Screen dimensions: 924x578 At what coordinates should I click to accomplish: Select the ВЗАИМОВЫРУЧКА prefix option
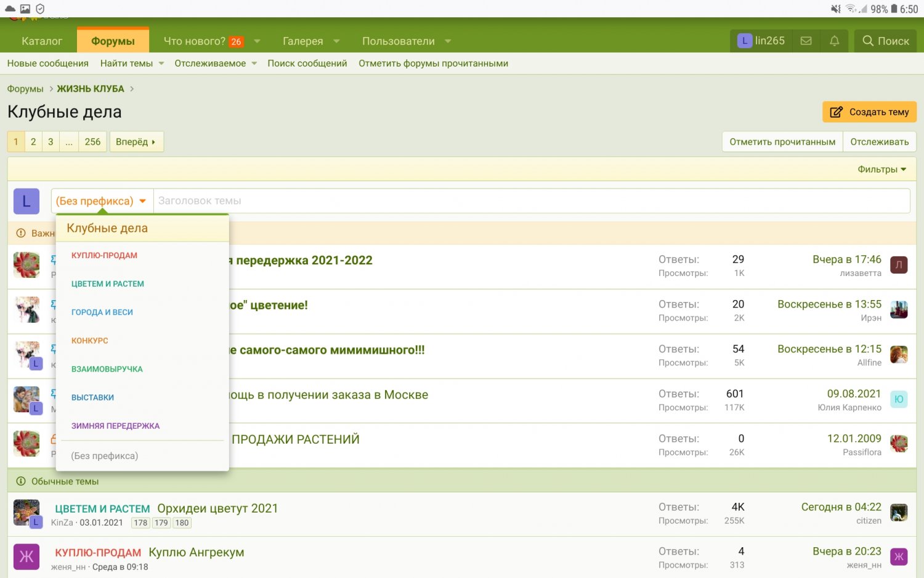pos(107,369)
